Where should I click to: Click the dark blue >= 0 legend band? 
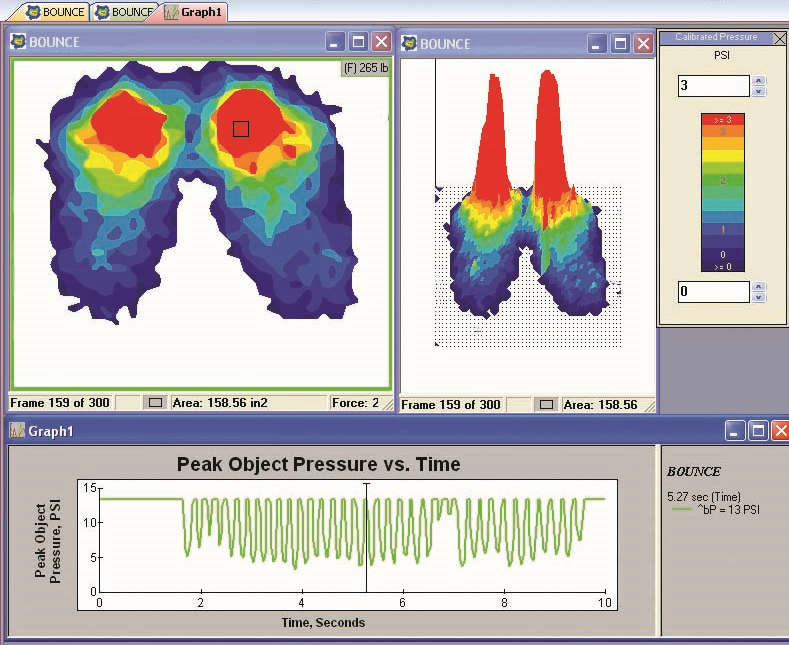point(723,267)
